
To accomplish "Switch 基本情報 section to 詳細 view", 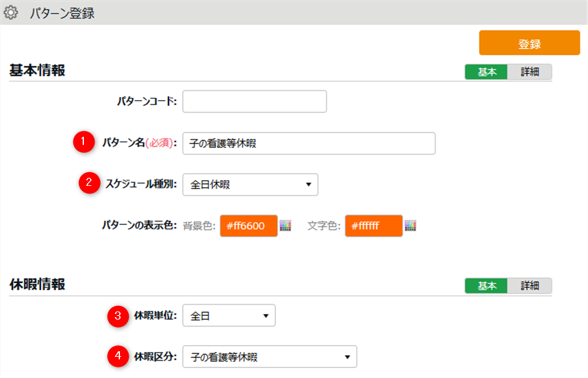I will 530,72.
